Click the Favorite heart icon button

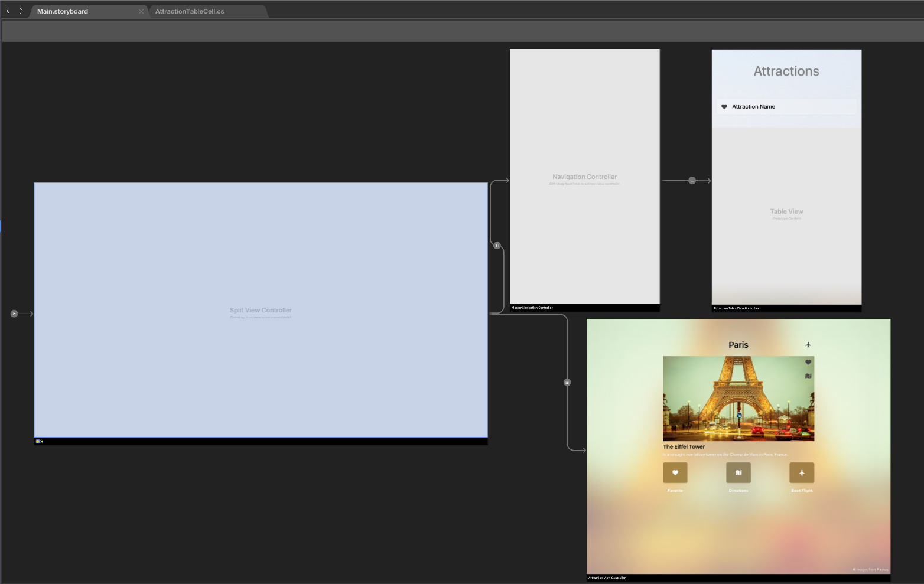pyautogui.click(x=675, y=472)
